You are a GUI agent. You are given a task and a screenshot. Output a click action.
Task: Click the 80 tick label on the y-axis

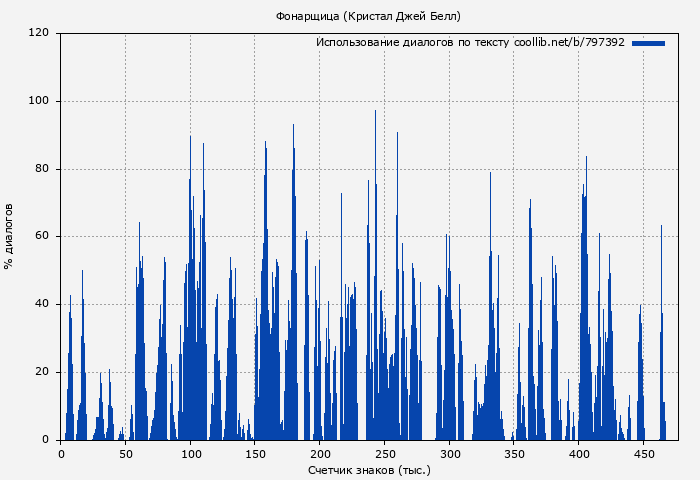(42, 169)
